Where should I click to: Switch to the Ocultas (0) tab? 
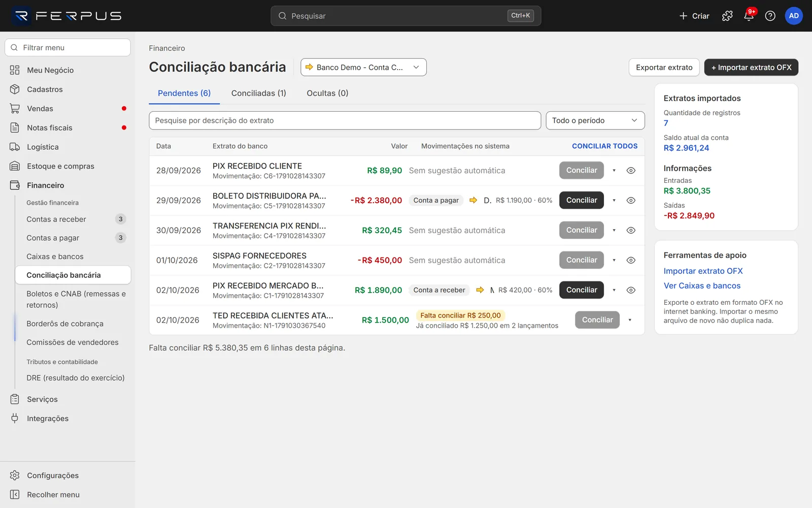tap(327, 93)
